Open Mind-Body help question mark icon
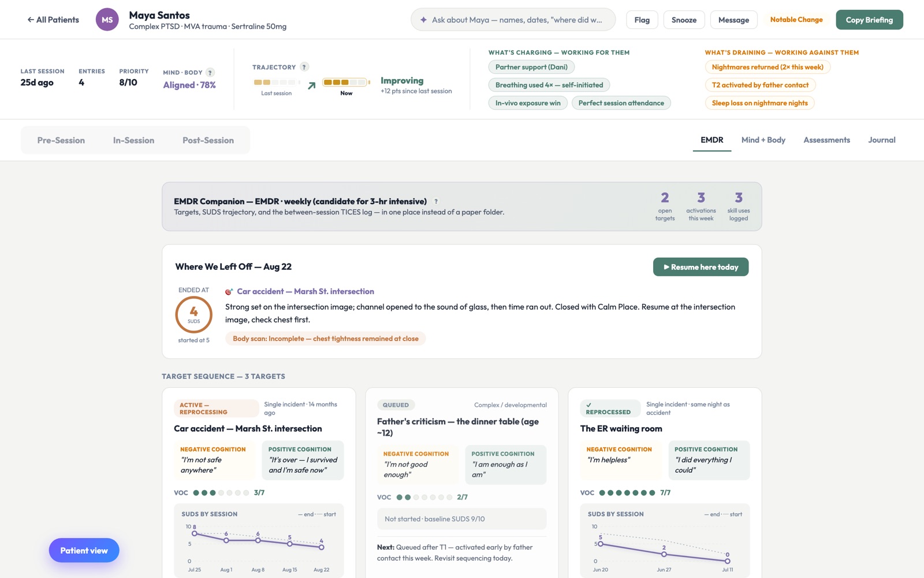 210,72
